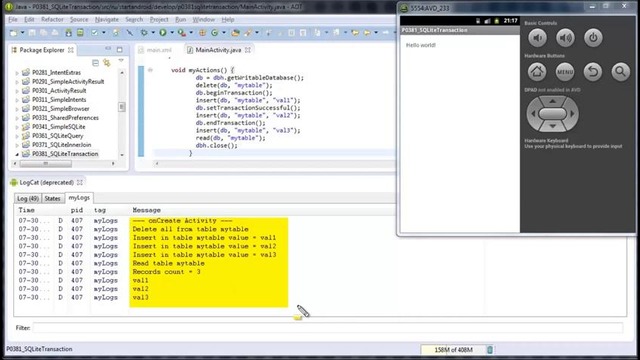Viewport: 640px width, 360px height.
Task: Expand the P0281_IntentExtras project
Action: 17,73
